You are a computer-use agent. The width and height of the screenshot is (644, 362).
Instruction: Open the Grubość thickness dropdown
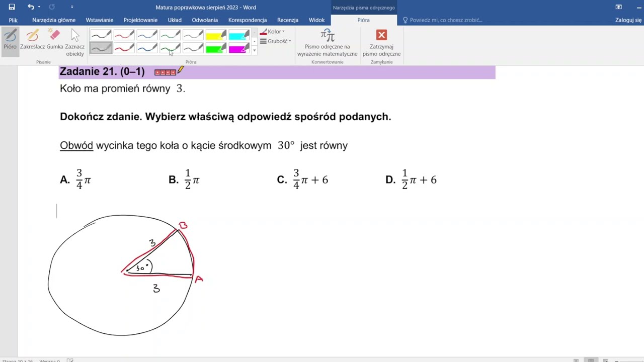point(275,41)
